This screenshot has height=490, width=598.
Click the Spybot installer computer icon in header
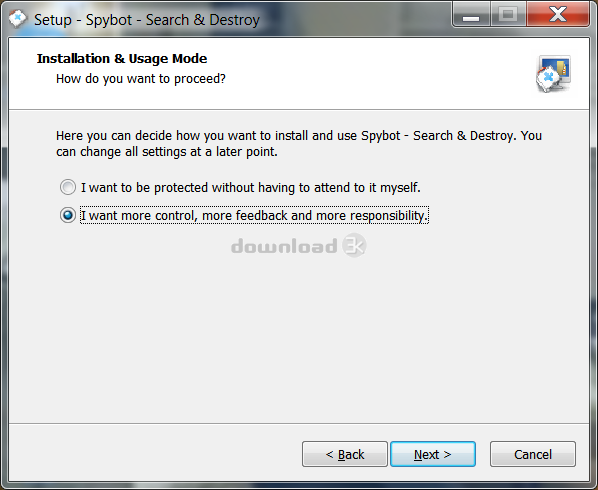click(553, 74)
